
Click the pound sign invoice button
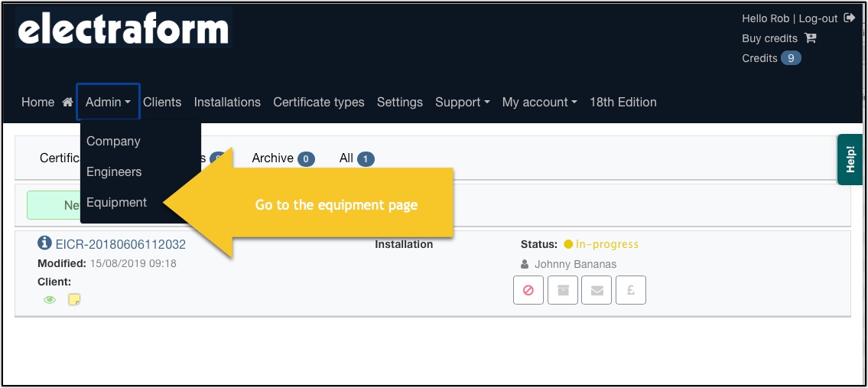(631, 290)
